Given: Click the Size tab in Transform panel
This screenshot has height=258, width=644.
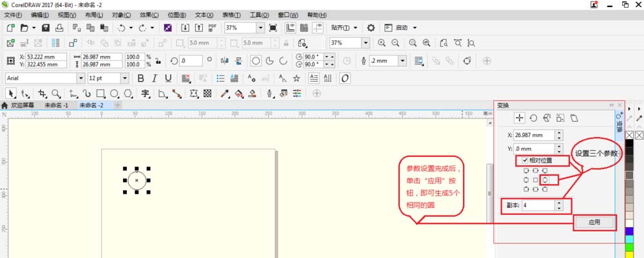Looking at the screenshot, I should (560, 118).
